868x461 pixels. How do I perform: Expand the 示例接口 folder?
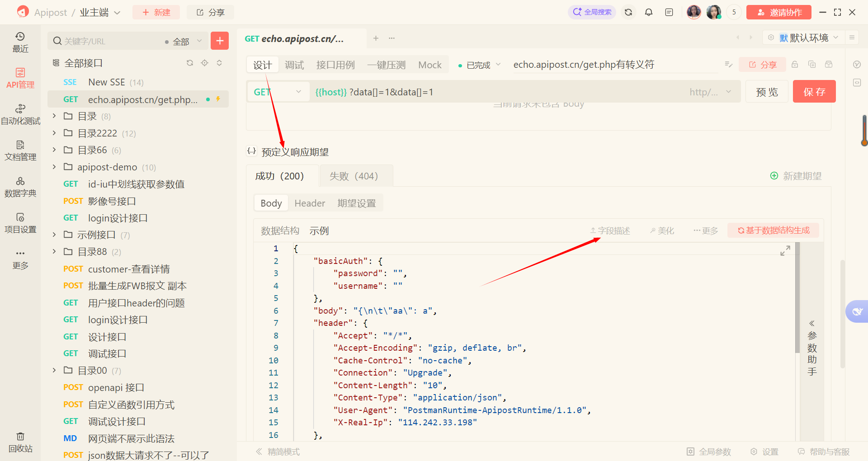coord(54,235)
